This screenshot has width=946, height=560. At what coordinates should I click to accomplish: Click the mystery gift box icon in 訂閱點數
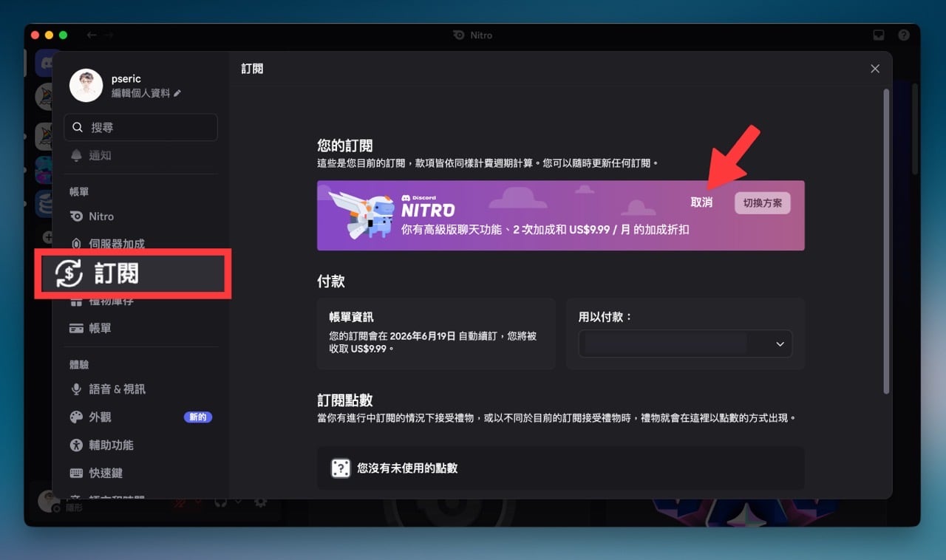point(341,468)
